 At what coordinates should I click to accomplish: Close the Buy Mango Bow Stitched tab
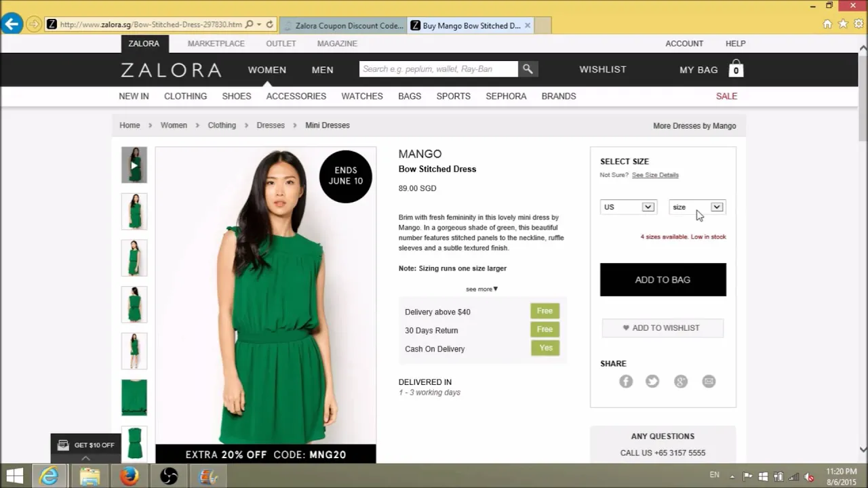pos(528,26)
